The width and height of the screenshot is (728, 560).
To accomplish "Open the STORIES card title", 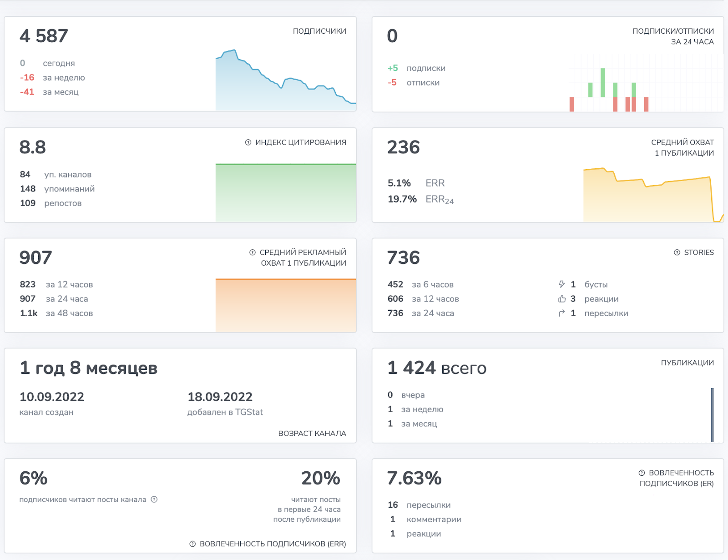I will (x=699, y=252).
